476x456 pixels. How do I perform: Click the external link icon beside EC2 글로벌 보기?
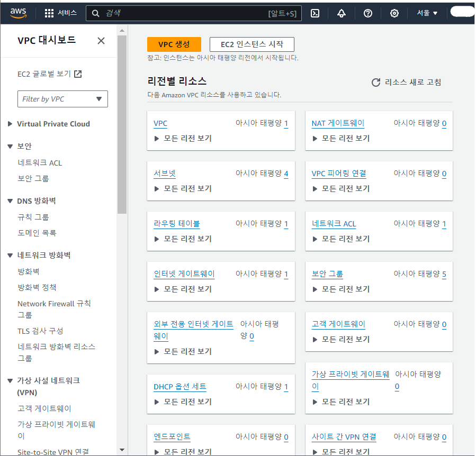click(78, 74)
